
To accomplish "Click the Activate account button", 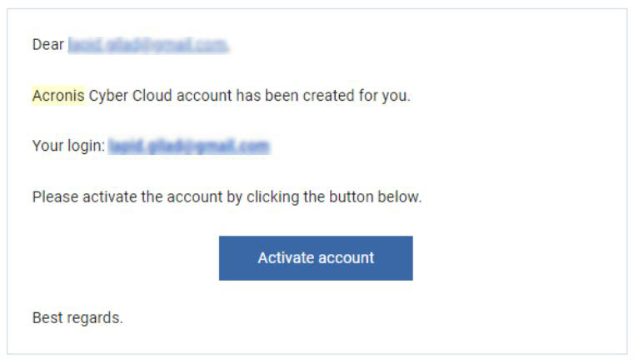I will [316, 258].
